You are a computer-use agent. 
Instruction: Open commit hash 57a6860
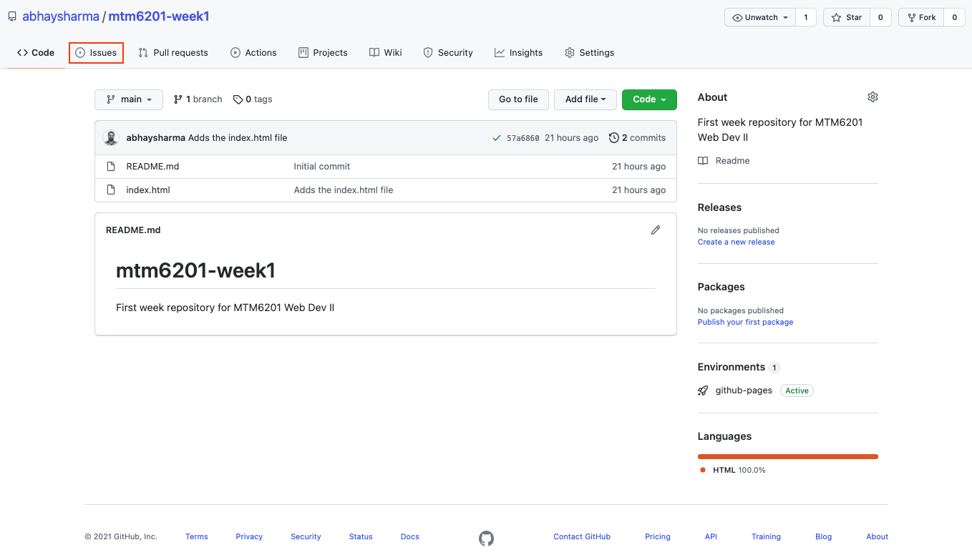click(523, 138)
